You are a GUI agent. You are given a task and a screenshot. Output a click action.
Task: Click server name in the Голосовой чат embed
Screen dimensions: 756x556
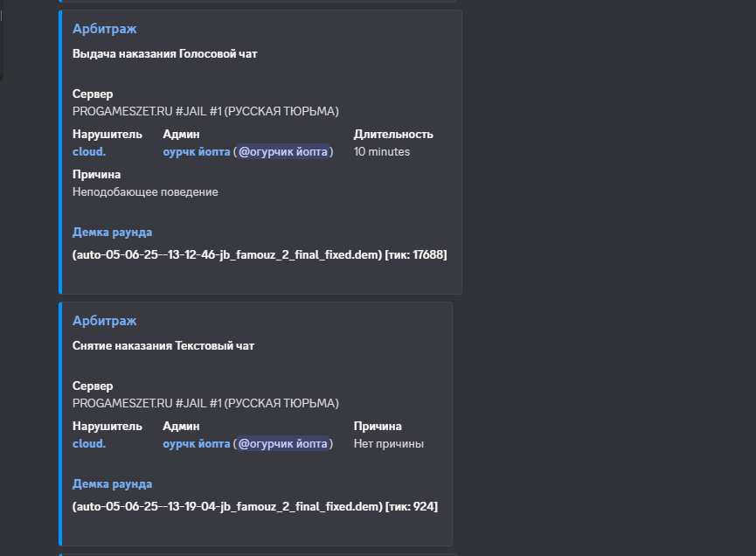pos(205,111)
